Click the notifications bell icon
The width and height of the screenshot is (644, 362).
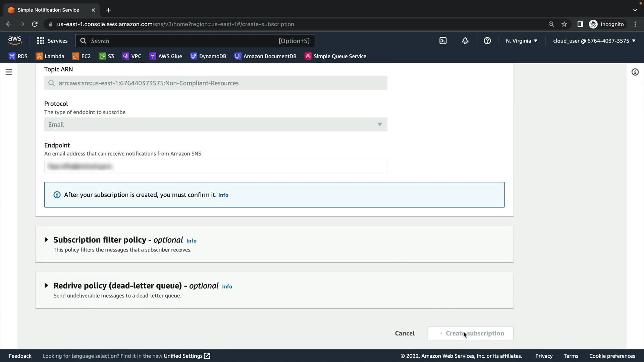click(x=465, y=41)
